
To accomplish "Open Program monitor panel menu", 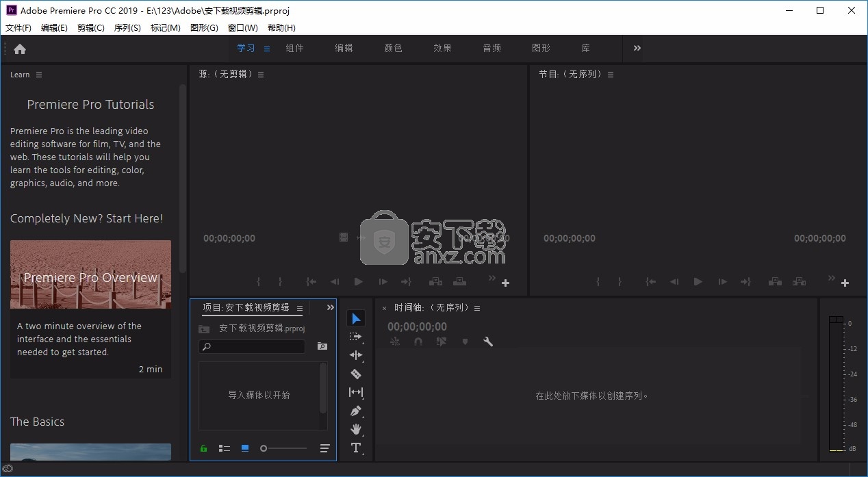I will point(611,75).
